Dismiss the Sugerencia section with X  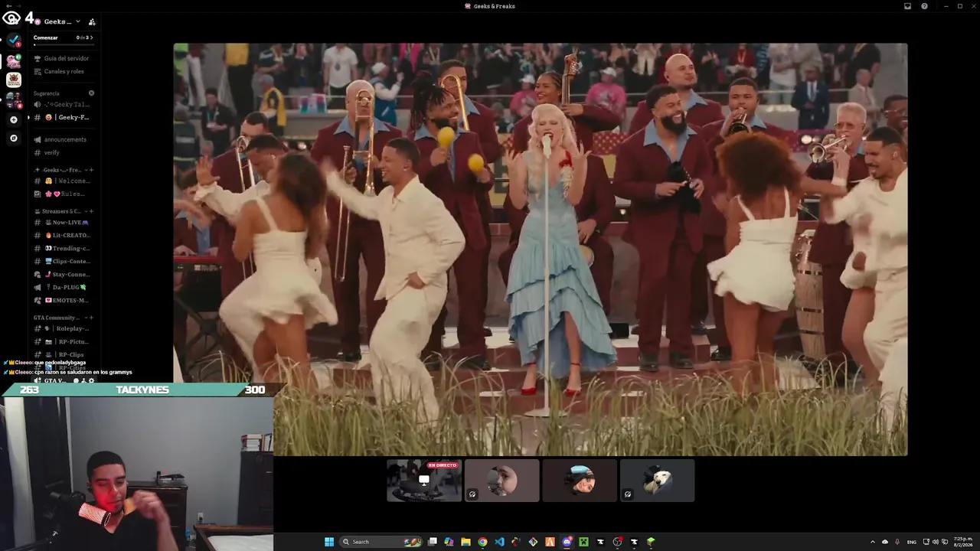[x=91, y=93]
